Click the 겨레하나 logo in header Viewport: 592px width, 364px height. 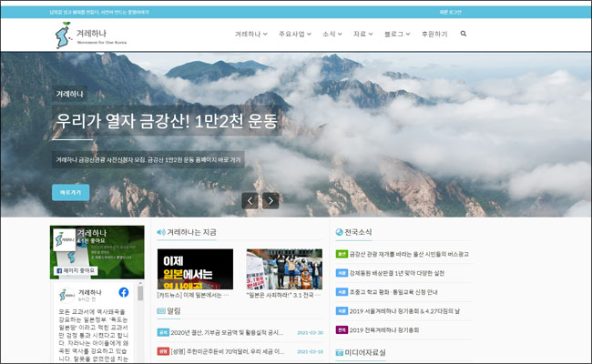click(82, 36)
